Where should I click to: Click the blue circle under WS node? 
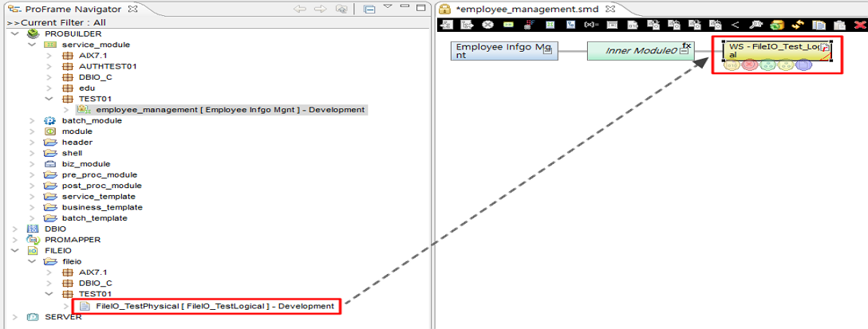(804, 65)
